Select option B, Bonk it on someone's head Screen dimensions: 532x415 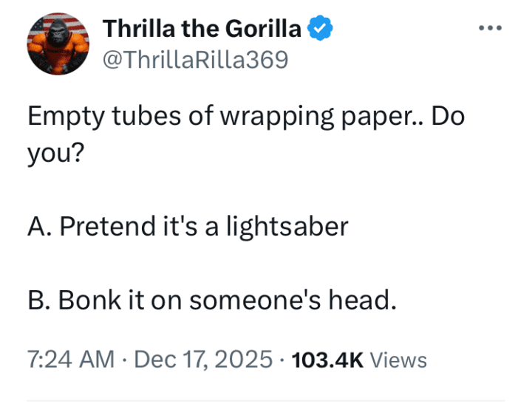tap(212, 301)
